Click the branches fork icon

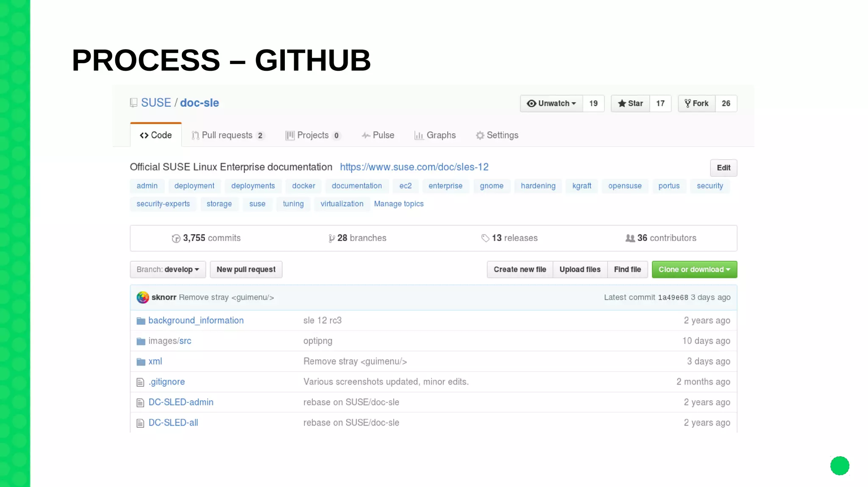tap(332, 238)
